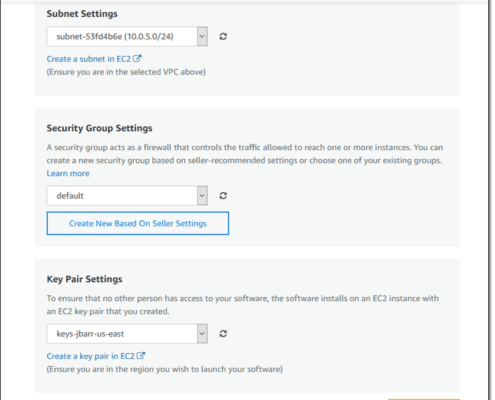The width and height of the screenshot is (495, 400).
Task: Click the Key Pair Settings heading
Action: (x=84, y=279)
